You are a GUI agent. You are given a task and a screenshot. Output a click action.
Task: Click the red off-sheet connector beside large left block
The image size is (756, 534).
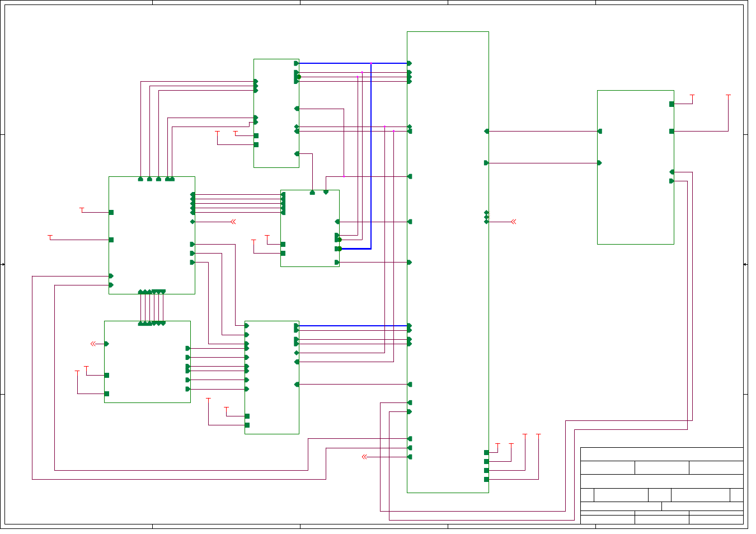coord(233,222)
